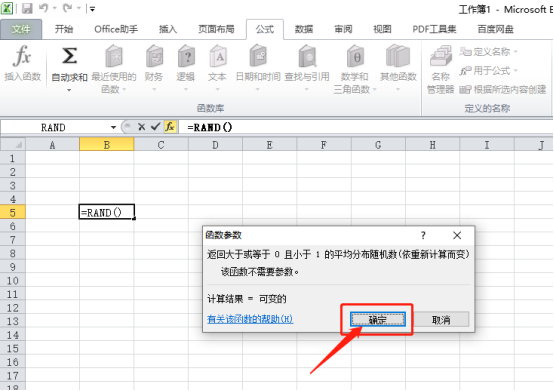Screen dimensions: 554x391
Task: Select row 15 header
Action: pyautogui.click(x=13, y=349)
